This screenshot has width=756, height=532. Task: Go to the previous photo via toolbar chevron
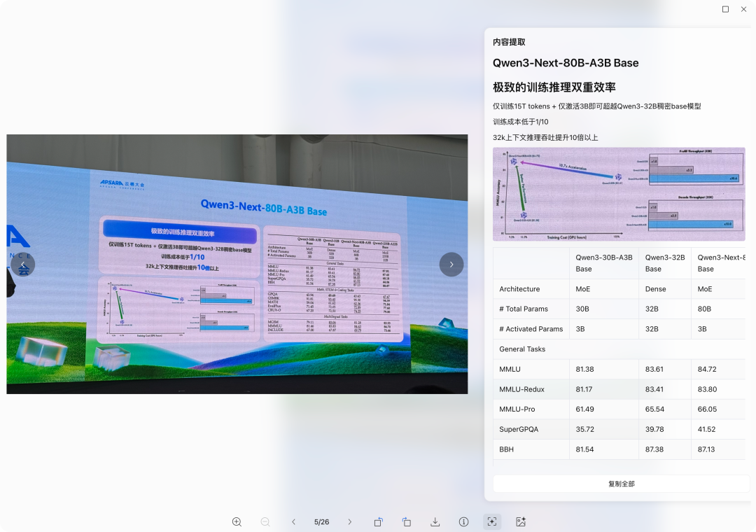click(293, 521)
